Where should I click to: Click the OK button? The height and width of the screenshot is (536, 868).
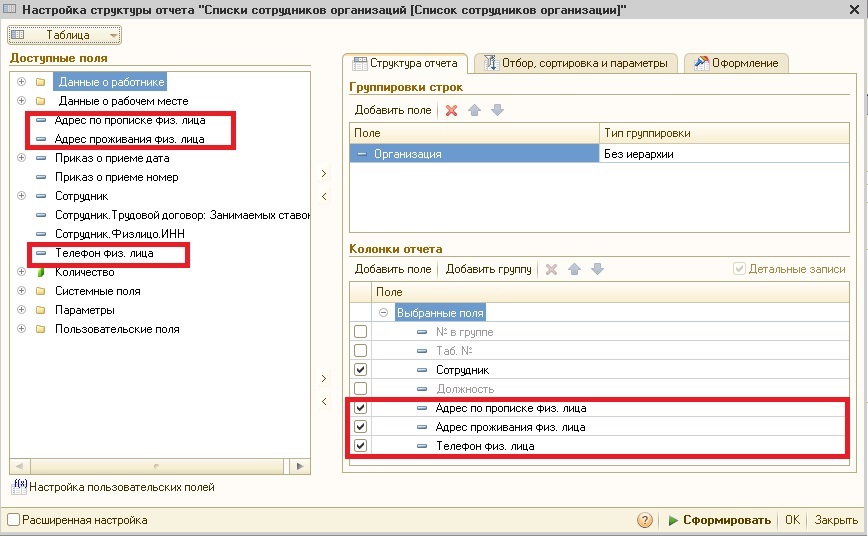792,520
